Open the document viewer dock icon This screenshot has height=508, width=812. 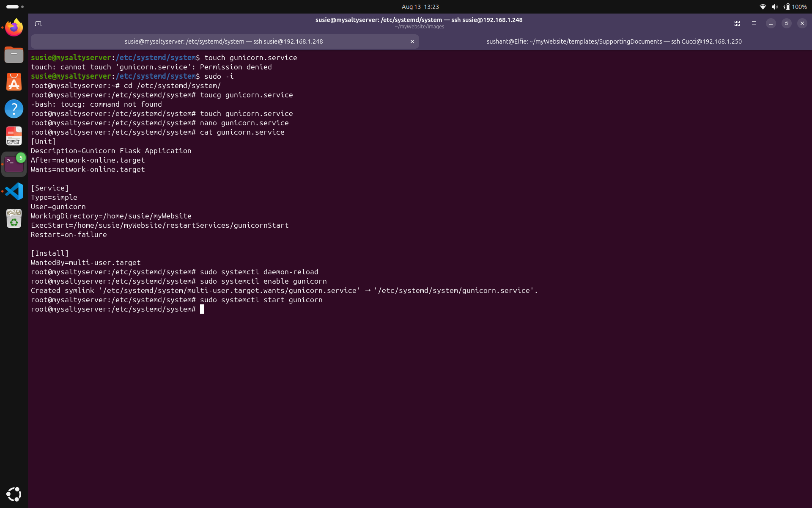[14, 136]
